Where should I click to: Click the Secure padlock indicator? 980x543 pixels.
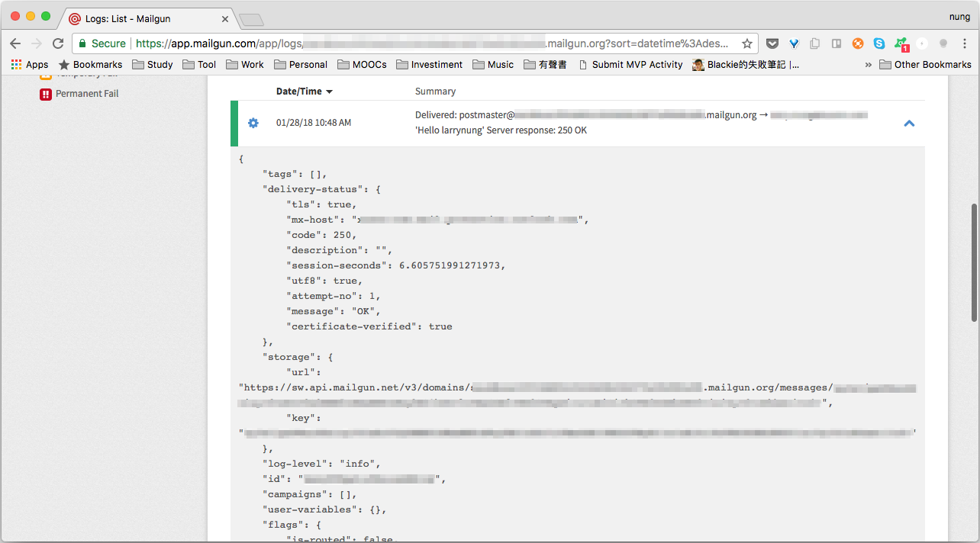click(x=102, y=43)
